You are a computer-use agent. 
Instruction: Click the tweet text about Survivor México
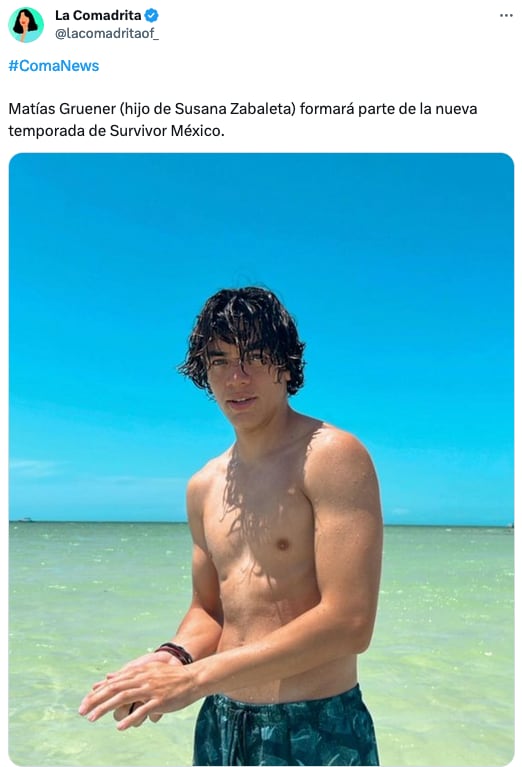pos(243,119)
